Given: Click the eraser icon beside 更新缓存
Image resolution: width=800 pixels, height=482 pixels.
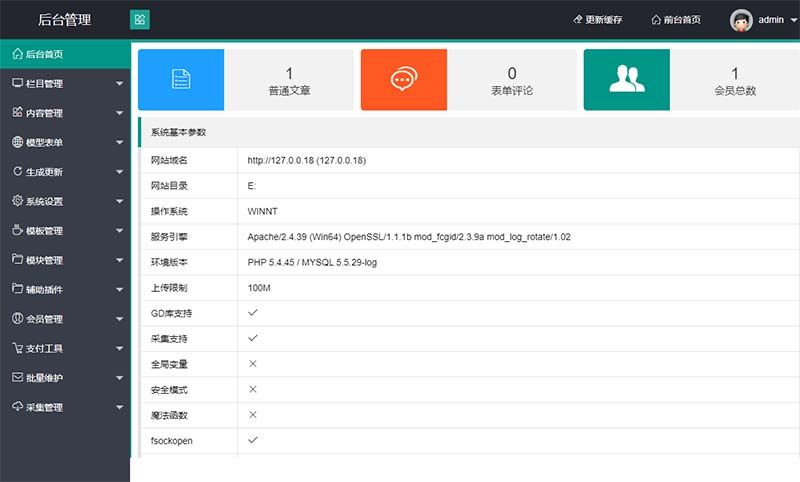Looking at the screenshot, I should [578, 20].
